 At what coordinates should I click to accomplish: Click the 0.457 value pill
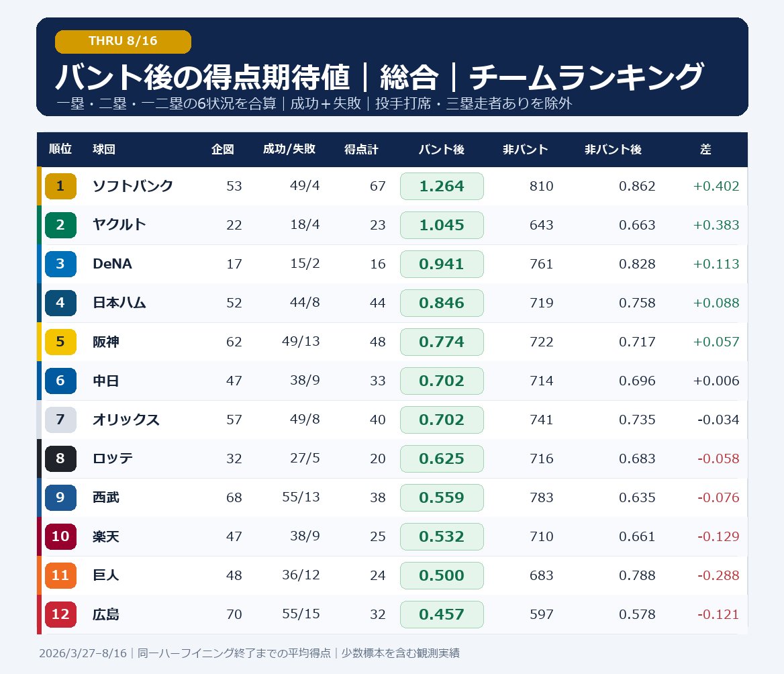(442, 614)
